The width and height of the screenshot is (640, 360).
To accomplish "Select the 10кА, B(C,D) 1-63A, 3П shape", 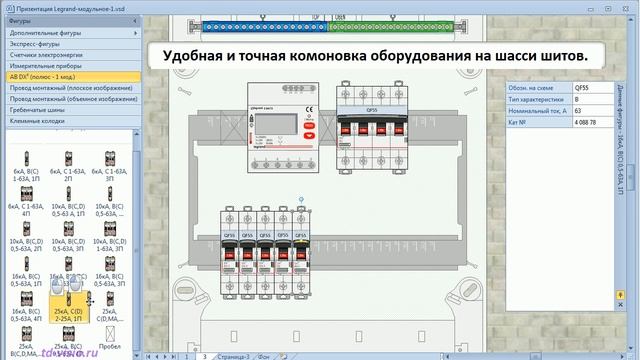I will coord(109,236).
